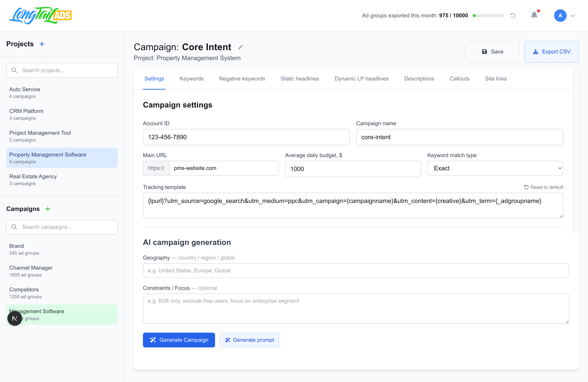This screenshot has width=588, height=382.
Task: Go to the Descriptions tab
Action: (419, 79)
